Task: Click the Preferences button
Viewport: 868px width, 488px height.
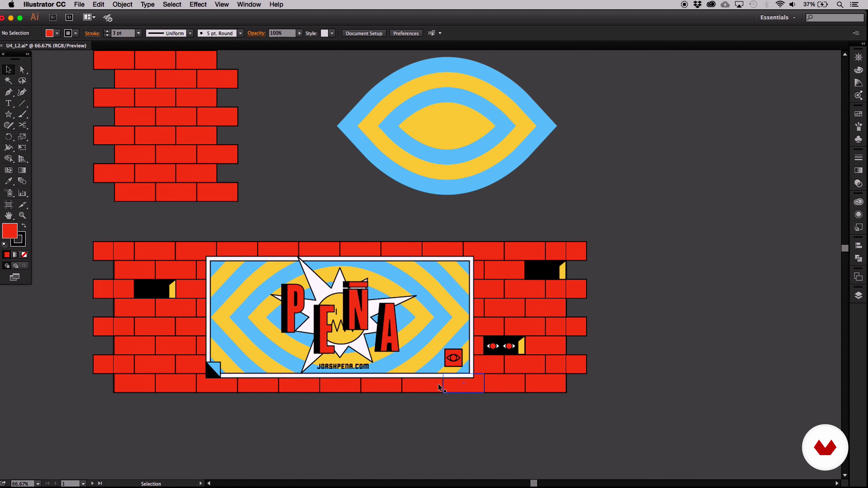Action: [x=406, y=33]
